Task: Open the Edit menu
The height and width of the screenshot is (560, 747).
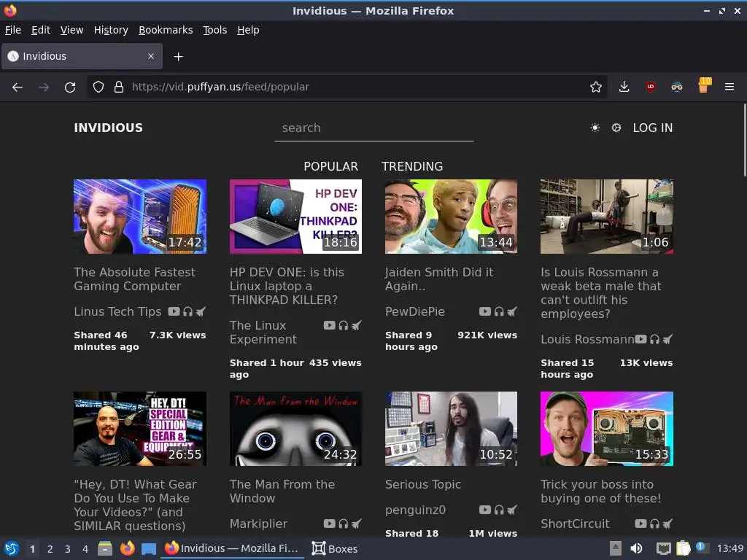Action: (41, 30)
